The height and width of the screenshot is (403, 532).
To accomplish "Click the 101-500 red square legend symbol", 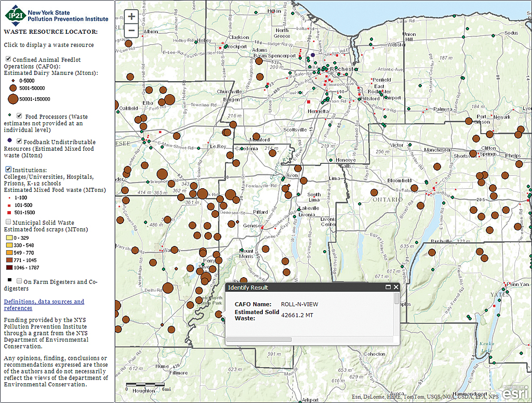I will tap(9, 205).
